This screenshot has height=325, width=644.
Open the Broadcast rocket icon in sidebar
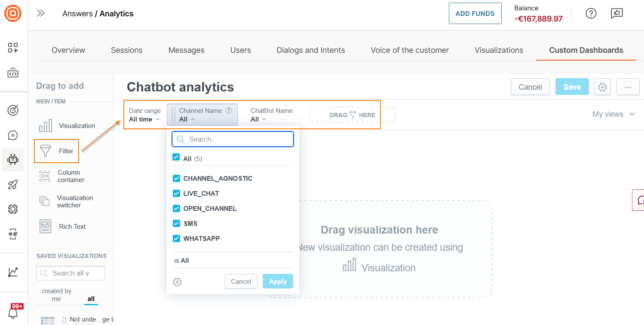(13, 185)
